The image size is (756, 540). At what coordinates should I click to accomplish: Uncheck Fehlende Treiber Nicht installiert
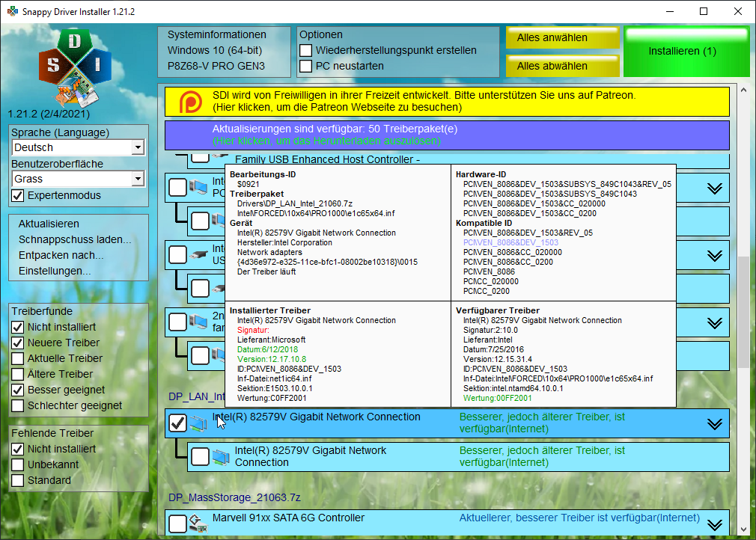point(18,449)
